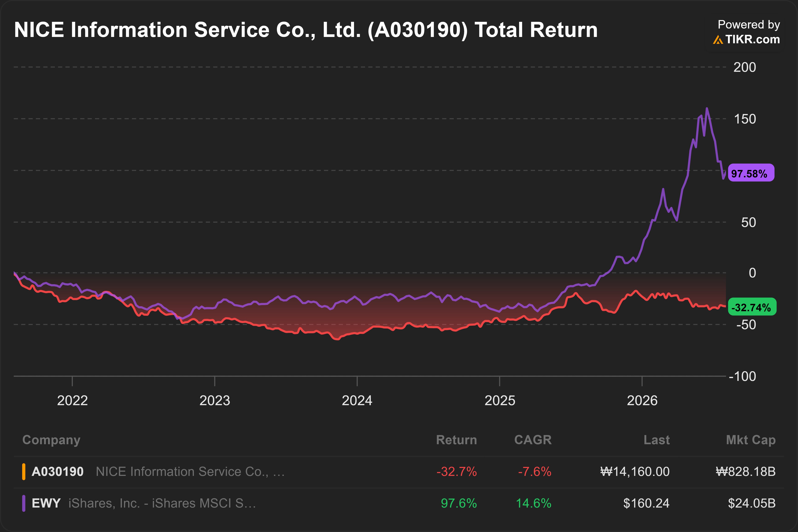Sort by the CAGR column header
This screenshot has height=532, width=798.
point(533,440)
